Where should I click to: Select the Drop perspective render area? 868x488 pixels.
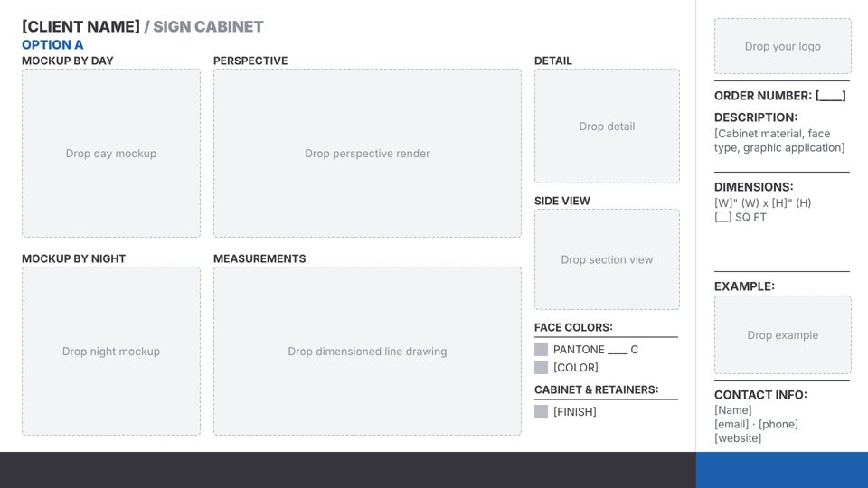pyautogui.click(x=367, y=154)
